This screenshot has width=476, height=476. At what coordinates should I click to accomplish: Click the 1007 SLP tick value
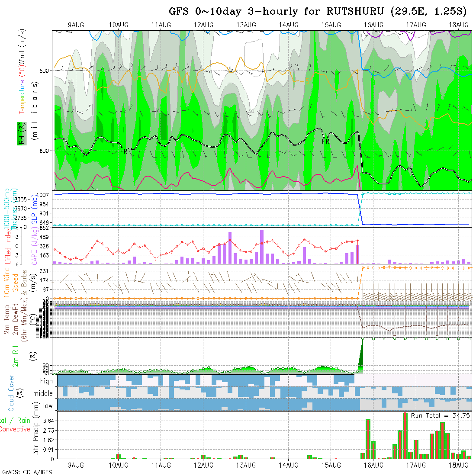44,195
